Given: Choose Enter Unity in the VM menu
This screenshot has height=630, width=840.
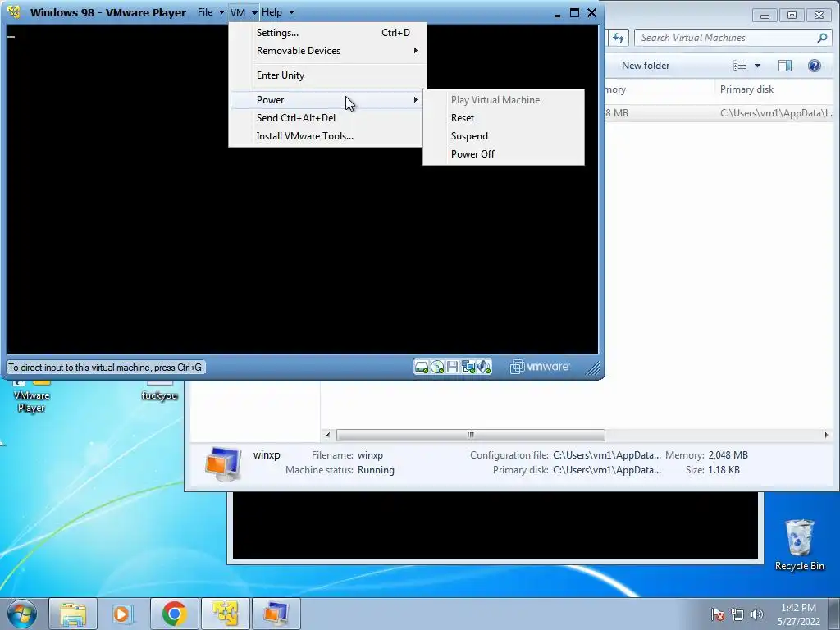Looking at the screenshot, I should (x=328, y=75).
